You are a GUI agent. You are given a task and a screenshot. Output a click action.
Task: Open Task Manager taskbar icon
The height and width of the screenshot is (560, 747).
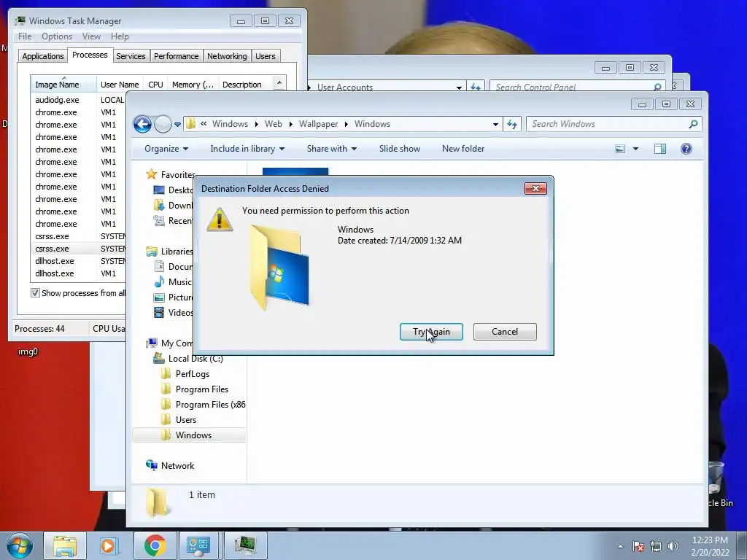click(x=245, y=545)
